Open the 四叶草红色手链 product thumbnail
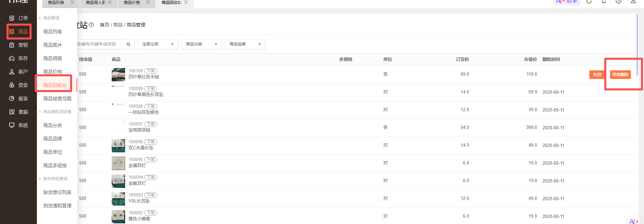644x224 pixels. coord(118,75)
